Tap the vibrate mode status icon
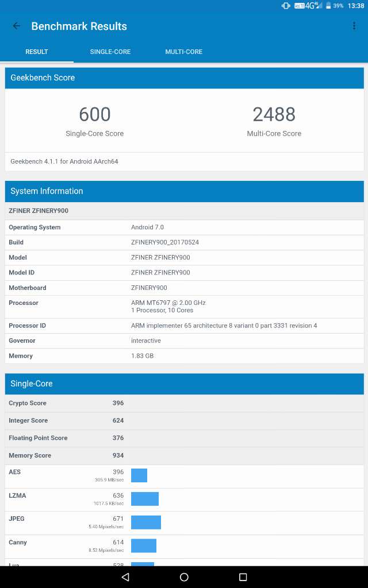Image resolution: width=368 pixels, height=588 pixels. coord(286,6)
